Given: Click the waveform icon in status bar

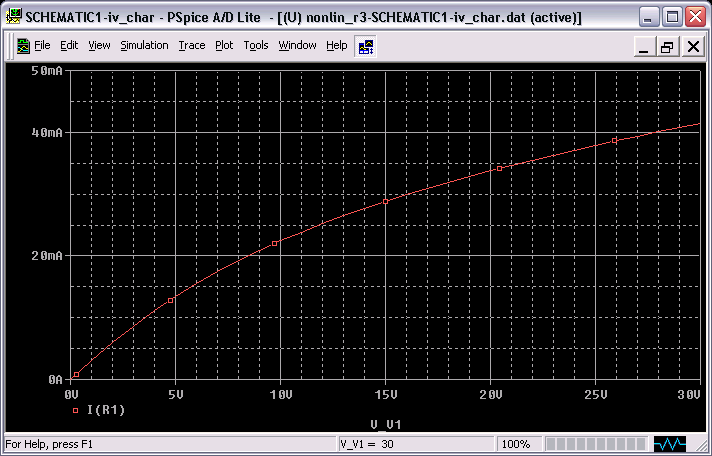Looking at the screenshot, I should 670,444.
